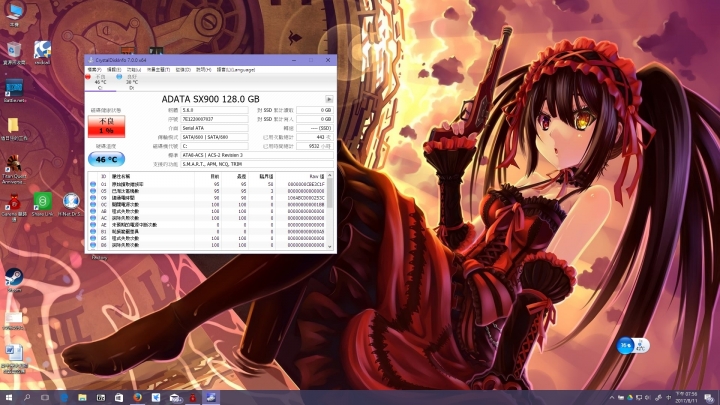
Task: Click the blue status dot for attribute 05
Action: coord(93,191)
